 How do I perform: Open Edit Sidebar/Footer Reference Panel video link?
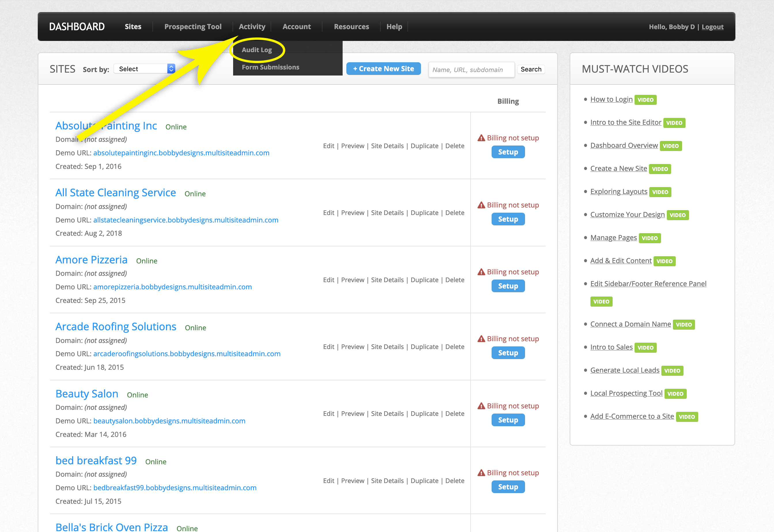(x=648, y=284)
